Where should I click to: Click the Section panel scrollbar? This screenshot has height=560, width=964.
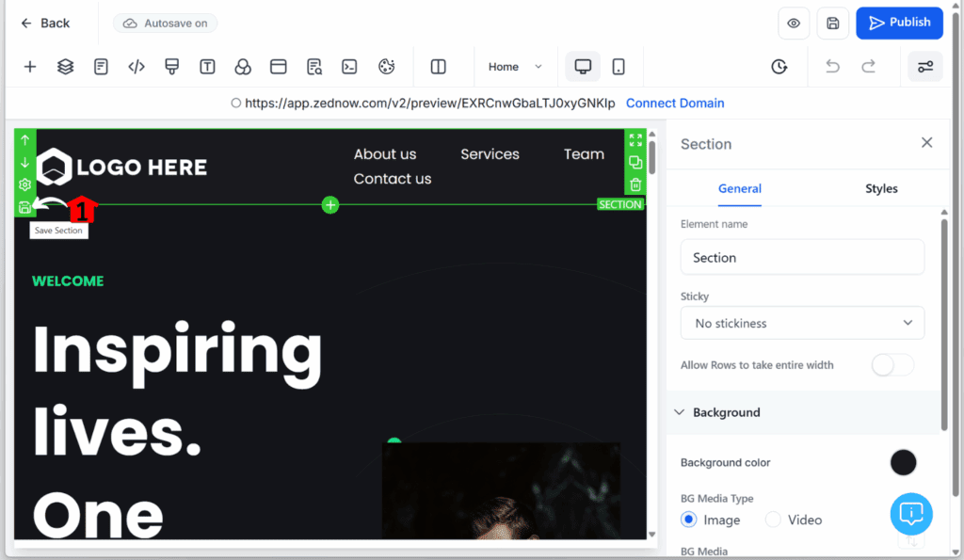click(944, 325)
